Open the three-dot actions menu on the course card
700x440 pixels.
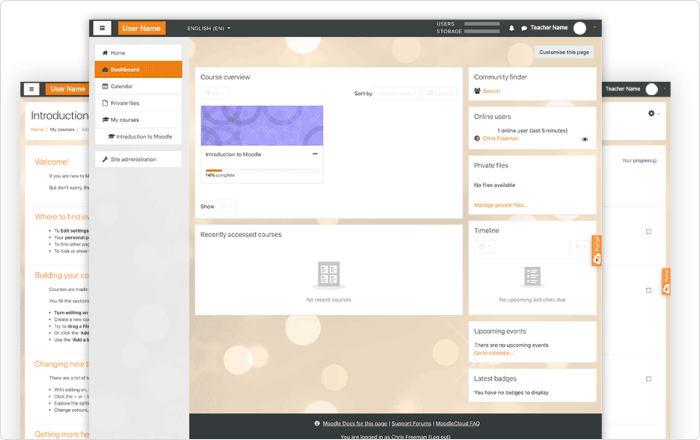315,154
